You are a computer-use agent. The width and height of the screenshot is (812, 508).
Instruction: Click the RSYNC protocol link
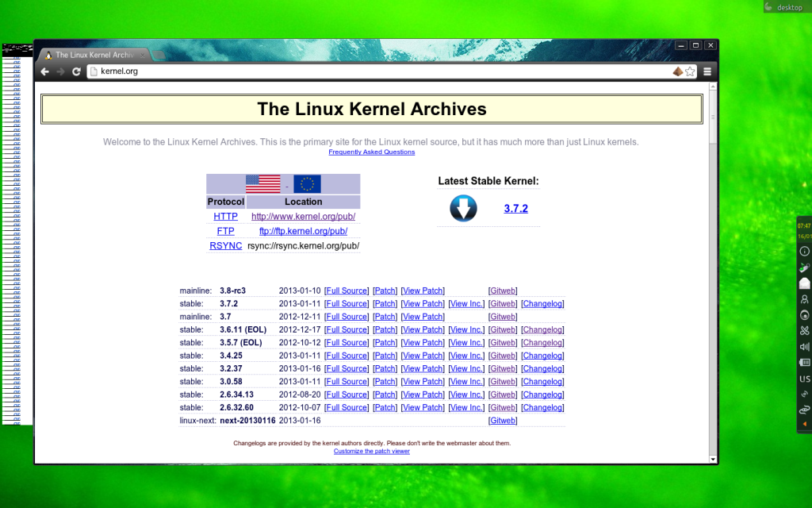(225, 246)
